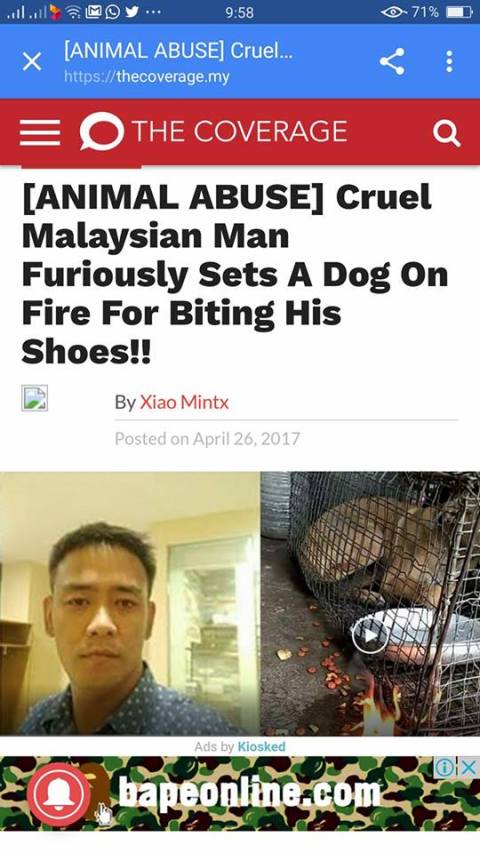Close the bapeonline ad banner
This screenshot has width=480, height=853.
[469, 768]
